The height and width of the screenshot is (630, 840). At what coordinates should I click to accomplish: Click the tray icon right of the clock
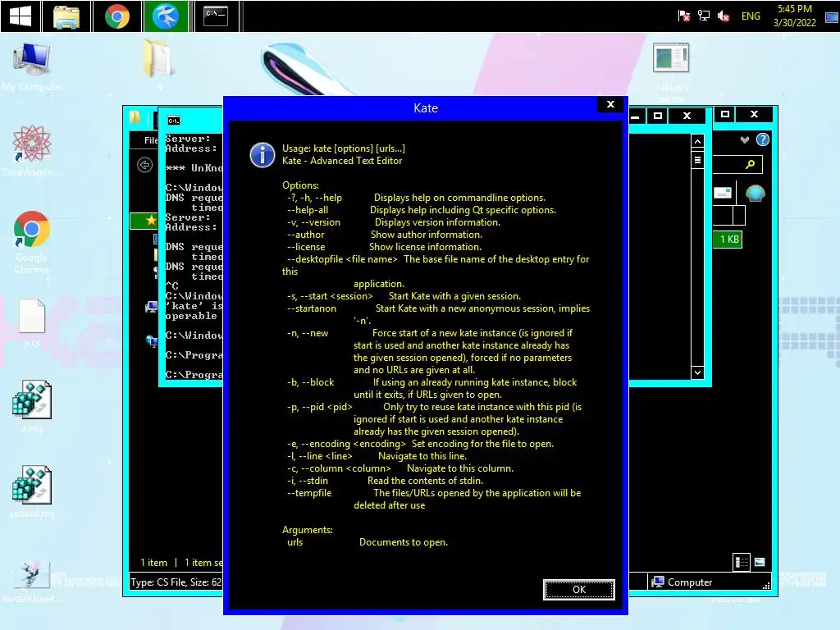tap(832, 17)
